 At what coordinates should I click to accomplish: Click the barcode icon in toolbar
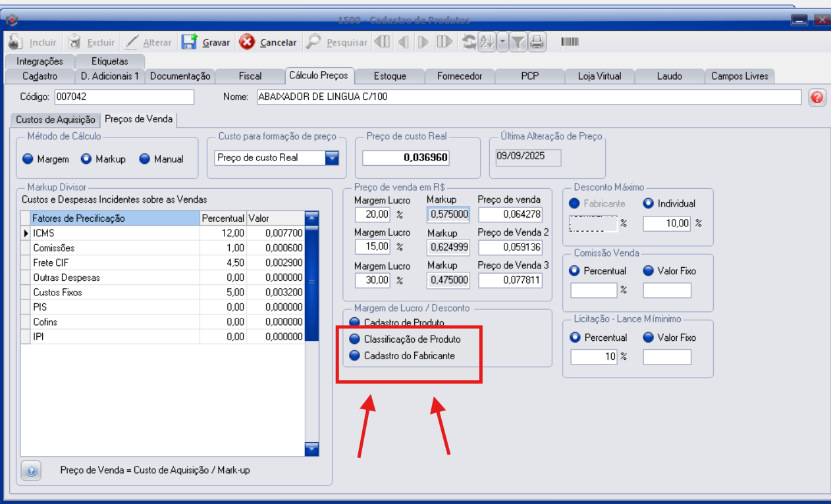[570, 42]
